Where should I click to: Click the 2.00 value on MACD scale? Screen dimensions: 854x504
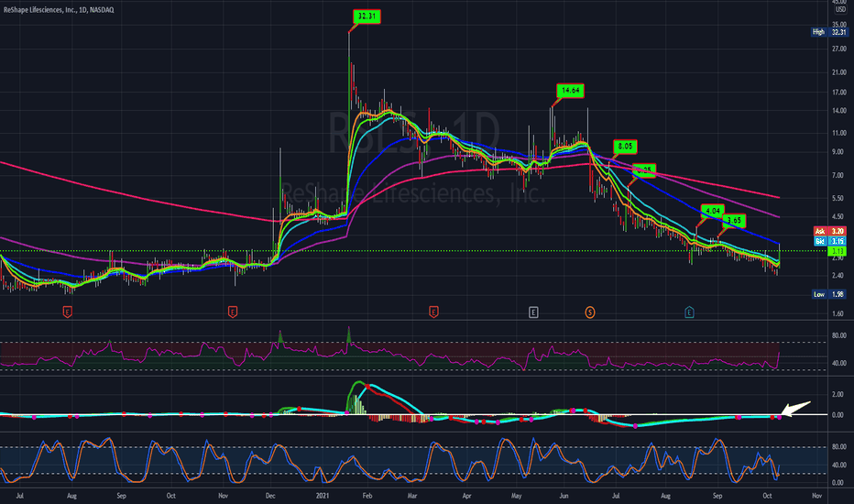pos(838,394)
